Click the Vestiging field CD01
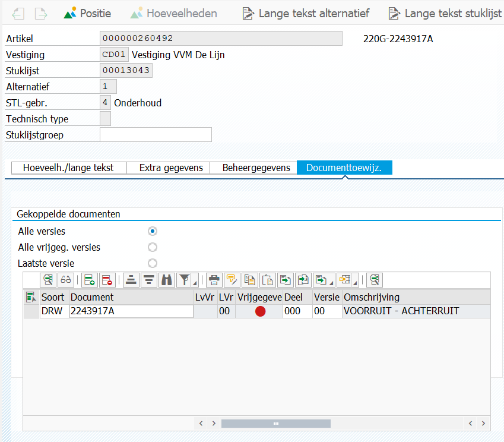504x442 pixels. coord(114,55)
